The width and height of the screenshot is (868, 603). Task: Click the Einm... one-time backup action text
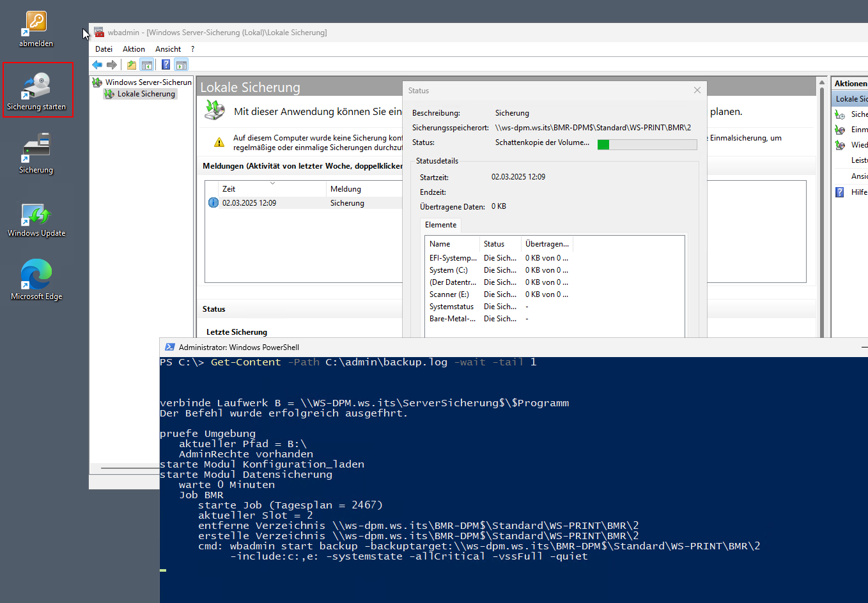(x=859, y=130)
